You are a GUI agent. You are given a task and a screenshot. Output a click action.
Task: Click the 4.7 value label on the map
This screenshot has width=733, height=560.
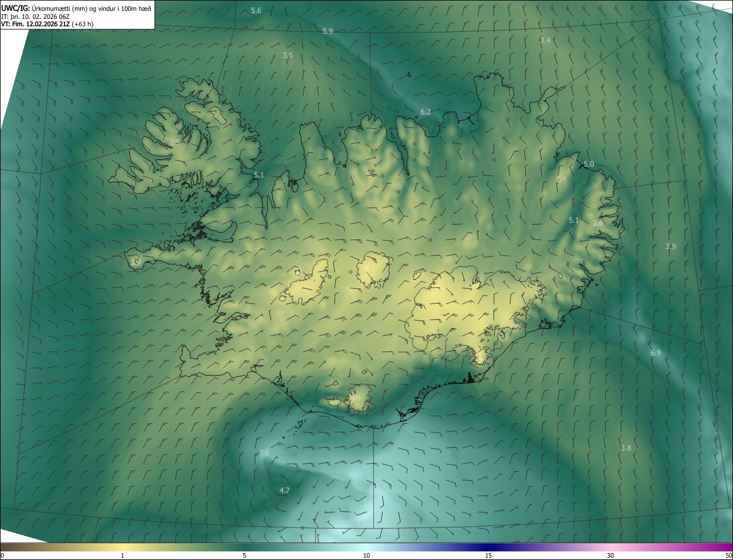tap(284, 490)
